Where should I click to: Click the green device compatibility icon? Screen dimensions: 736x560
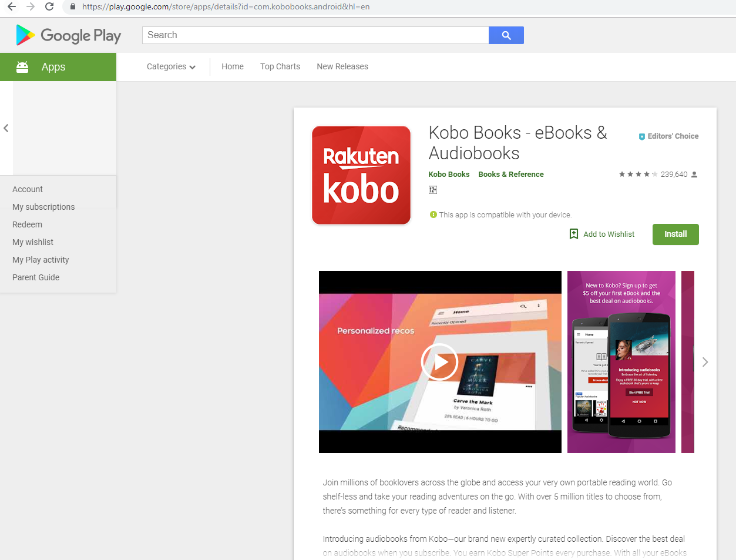[x=433, y=214]
